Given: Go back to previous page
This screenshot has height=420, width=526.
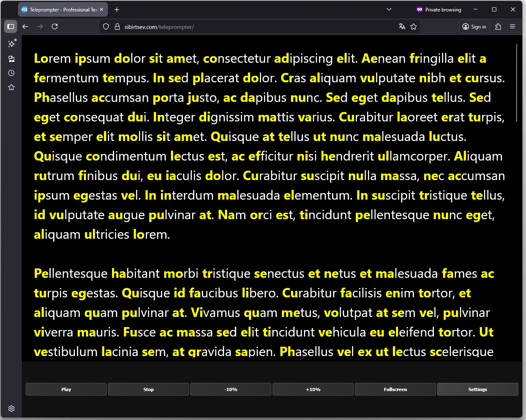Looking at the screenshot, I should pos(25,26).
